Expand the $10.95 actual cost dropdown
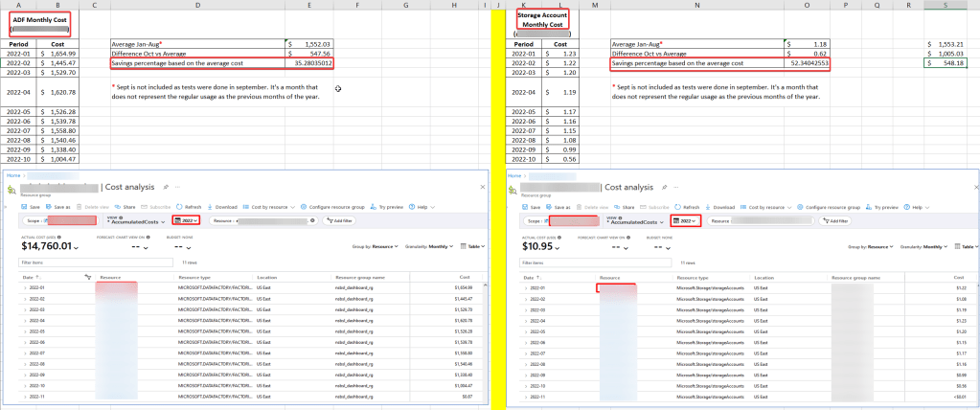 point(558,247)
